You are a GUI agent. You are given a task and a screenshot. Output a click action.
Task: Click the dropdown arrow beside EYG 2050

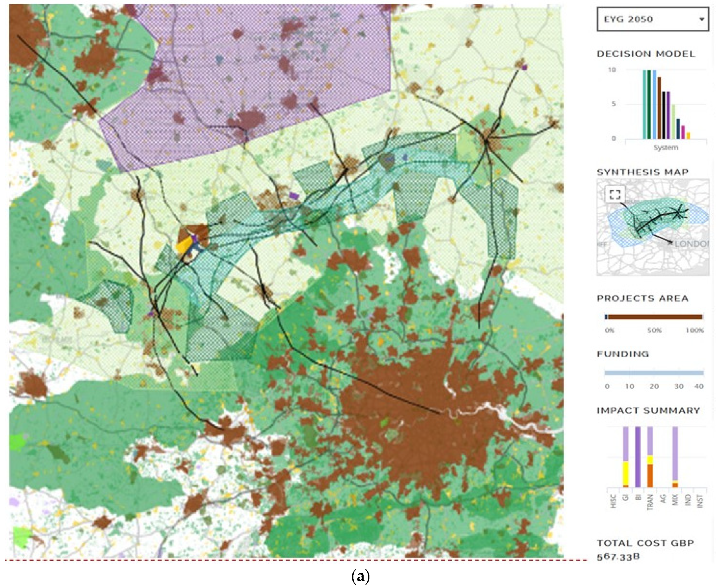(702, 19)
